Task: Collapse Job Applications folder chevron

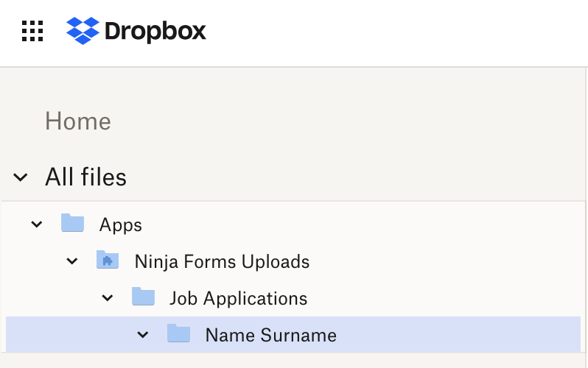Action: 108,298
